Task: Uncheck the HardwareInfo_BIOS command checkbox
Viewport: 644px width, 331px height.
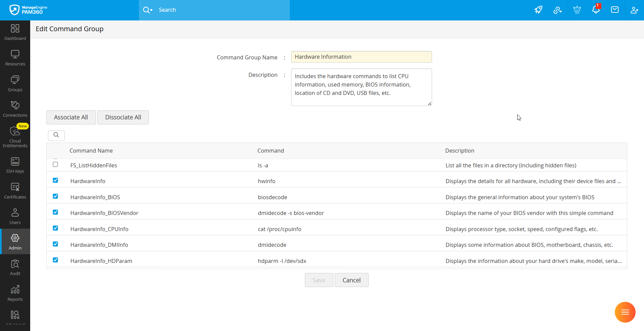Action: [55, 196]
